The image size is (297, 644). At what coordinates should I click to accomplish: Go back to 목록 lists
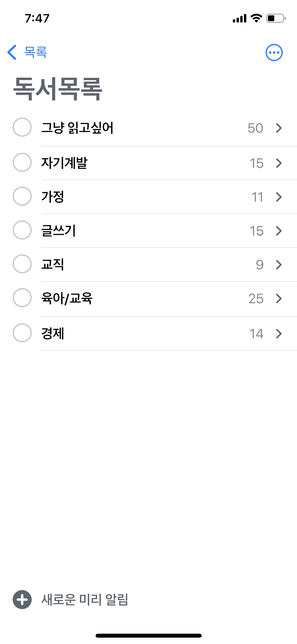[x=35, y=52]
